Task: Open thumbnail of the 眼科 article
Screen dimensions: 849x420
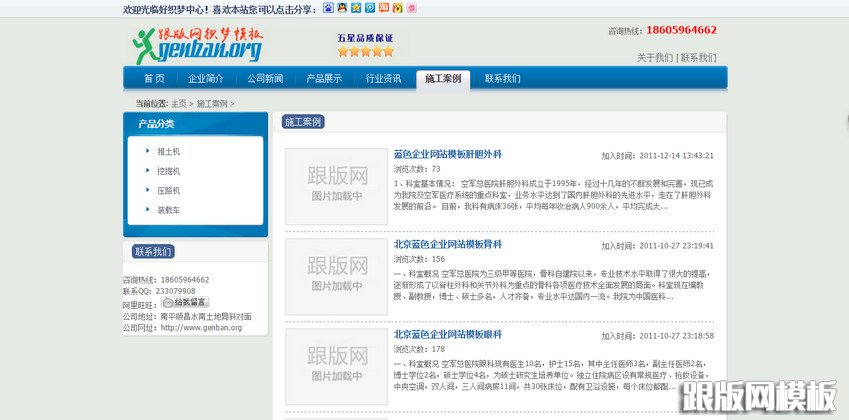Action: click(337, 366)
